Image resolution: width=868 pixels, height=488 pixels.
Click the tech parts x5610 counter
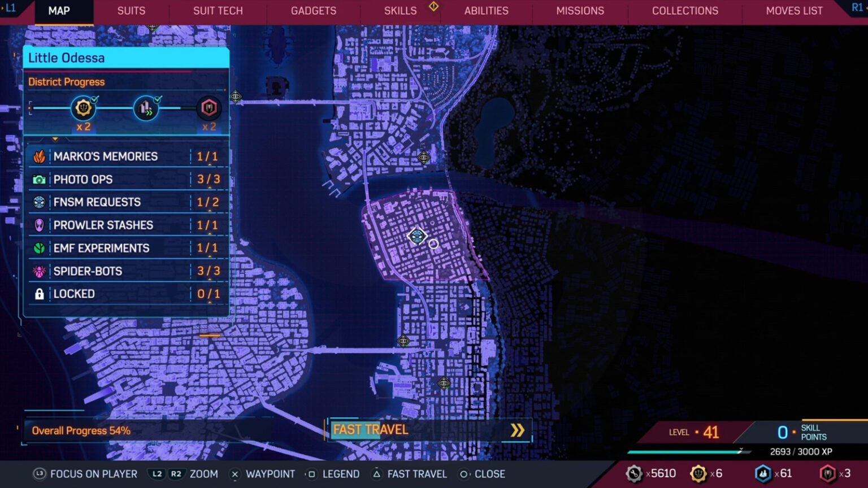coord(651,473)
